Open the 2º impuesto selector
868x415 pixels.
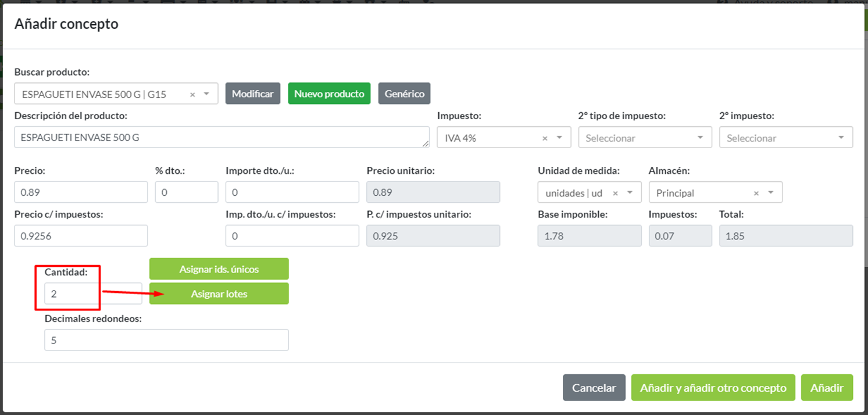coord(841,138)
